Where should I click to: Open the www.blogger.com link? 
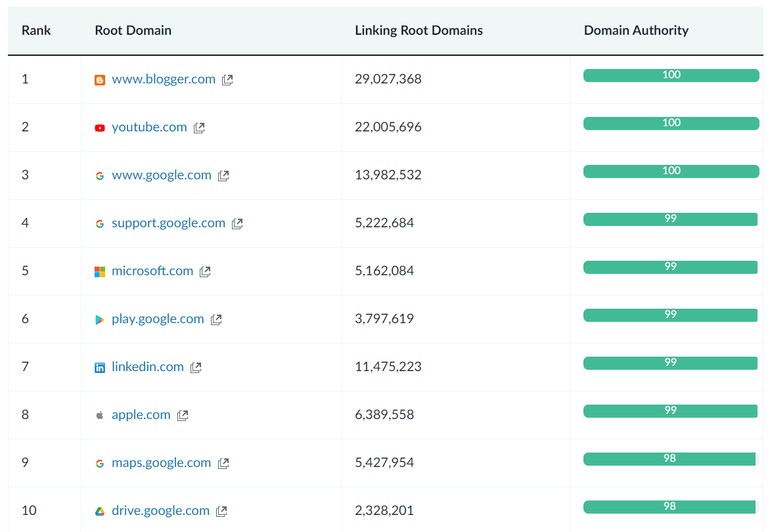(164, 79)
